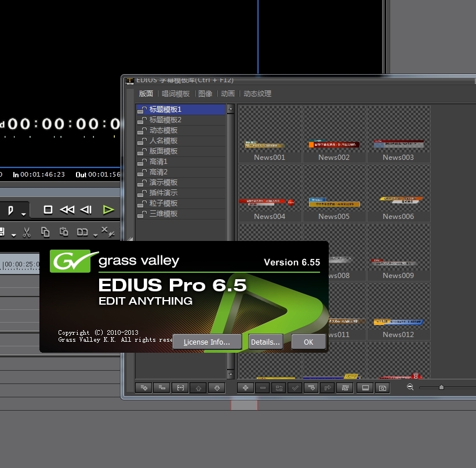The image size is (476, 468).
Task: Click the Rewind double-arrow button
Action: point(67,210)
